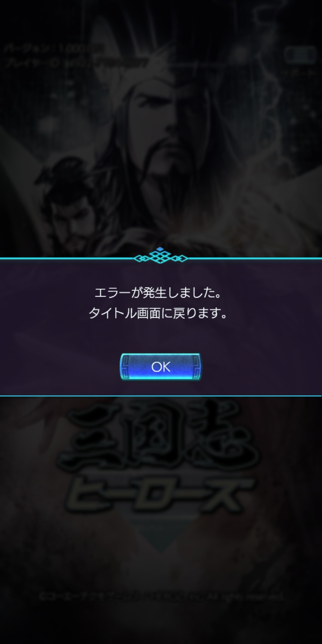Click the diamond ornament atop the dialog
322x644 pixels.
pos(160,256)
